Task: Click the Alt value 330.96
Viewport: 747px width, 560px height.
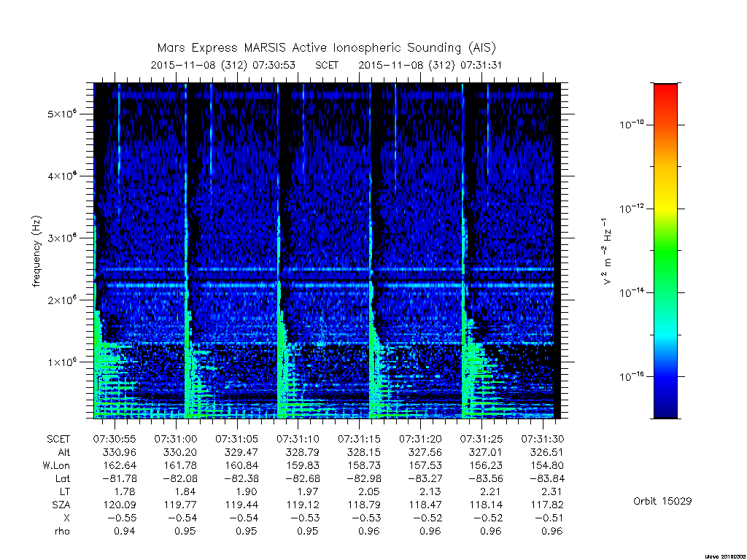Action: 119,452
